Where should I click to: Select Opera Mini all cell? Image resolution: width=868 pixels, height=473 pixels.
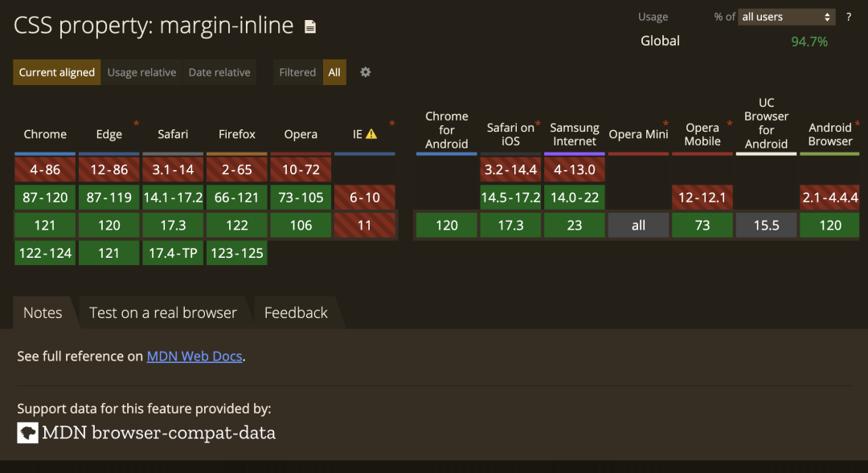pos(638,225)
